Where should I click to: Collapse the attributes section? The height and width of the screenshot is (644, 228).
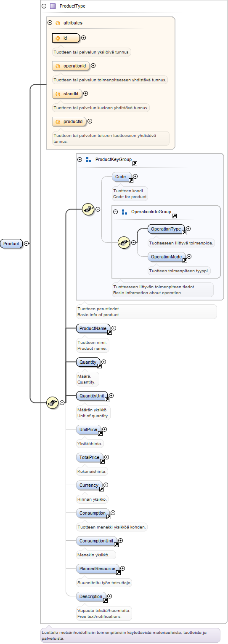(50, 23)
